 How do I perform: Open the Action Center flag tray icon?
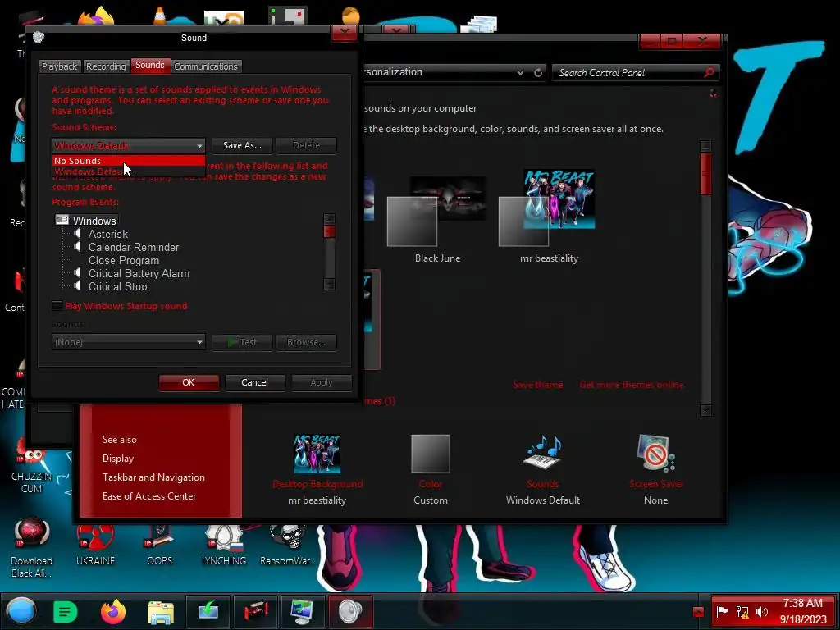[x=722, y=611]
